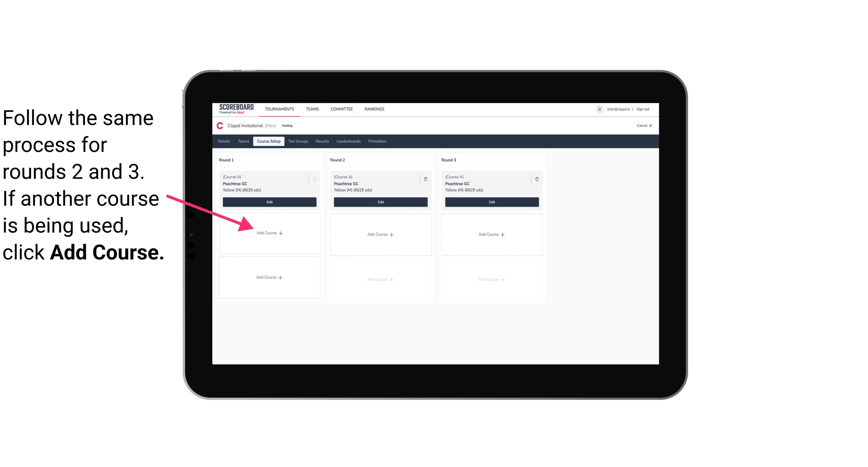Click second Add Course slot Round 1
This screenshot has height=467, width=868.
[x=270, y=277]
